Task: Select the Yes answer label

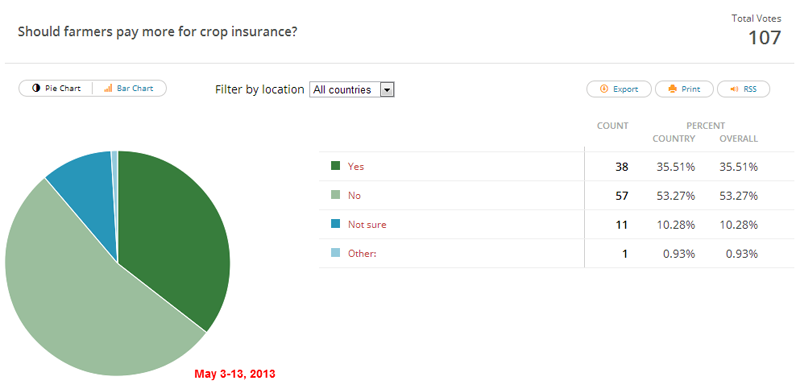Action: (x=356, y=166)
